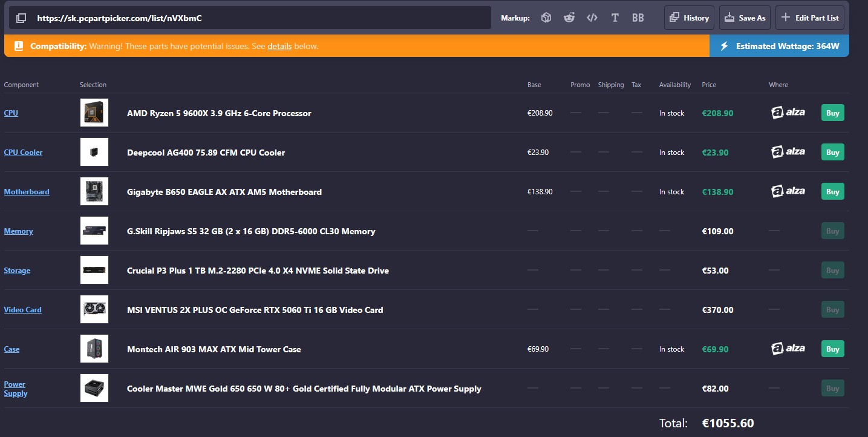
Task: Open Gigabyte B650 EAGLE AX product name
Action: click(x=224, y=192)
